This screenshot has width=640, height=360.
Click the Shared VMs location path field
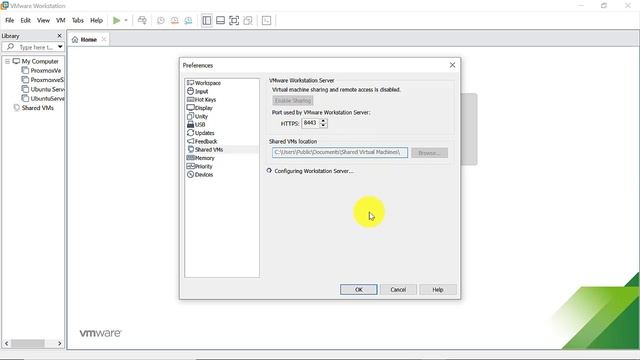[340, 153]
